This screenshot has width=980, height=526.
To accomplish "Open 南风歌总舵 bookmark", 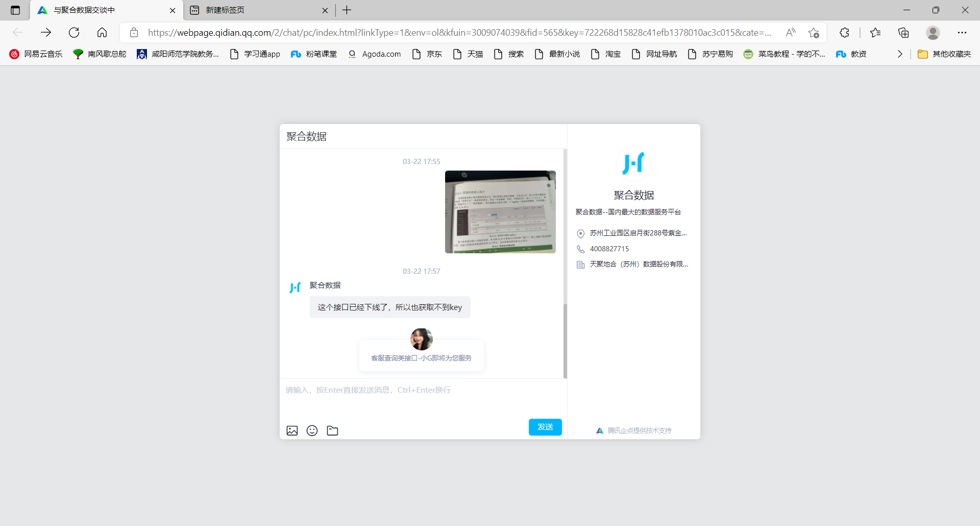I will [100, 54].
